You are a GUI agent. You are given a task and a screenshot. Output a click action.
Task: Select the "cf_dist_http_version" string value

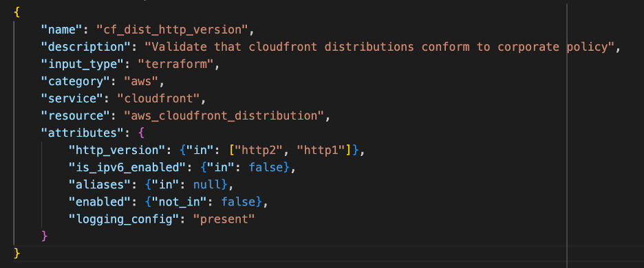(x=173, y=30)
